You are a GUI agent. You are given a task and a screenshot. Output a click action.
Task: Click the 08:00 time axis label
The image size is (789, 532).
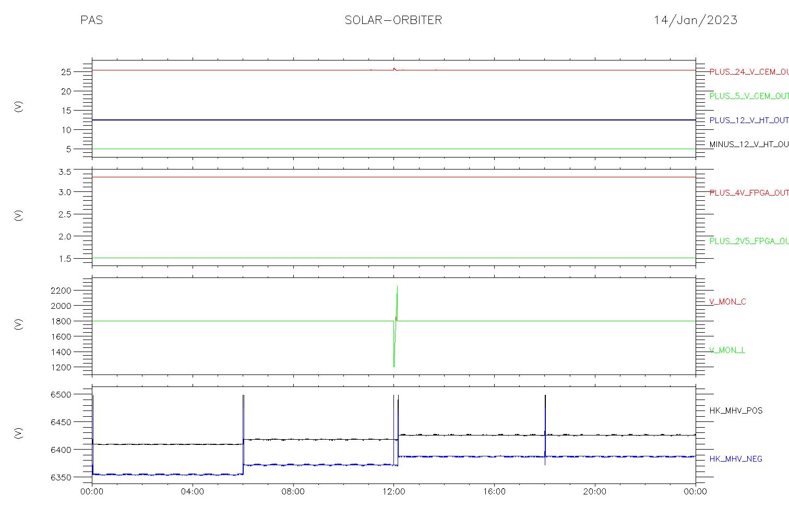click(293, 491)
